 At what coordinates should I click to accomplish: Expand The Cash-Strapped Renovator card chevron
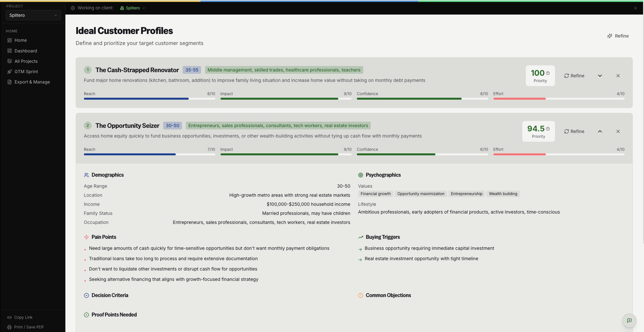[x=600, y=76]
